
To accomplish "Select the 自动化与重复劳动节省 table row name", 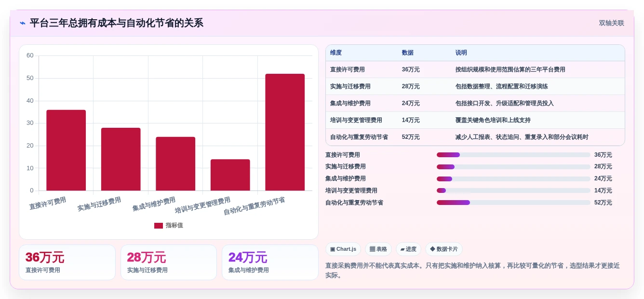I will coord(359,137).
